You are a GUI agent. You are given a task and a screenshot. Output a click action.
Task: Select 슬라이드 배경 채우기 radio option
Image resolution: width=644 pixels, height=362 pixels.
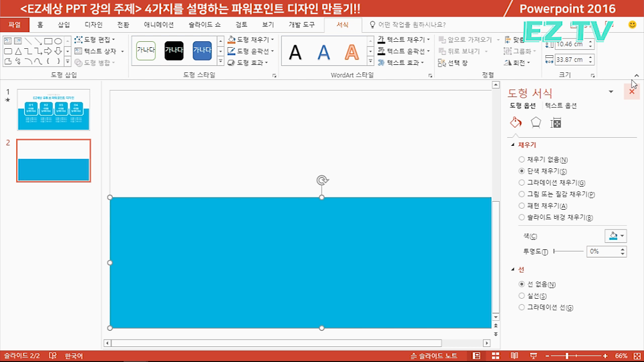(x=555, y=217)
